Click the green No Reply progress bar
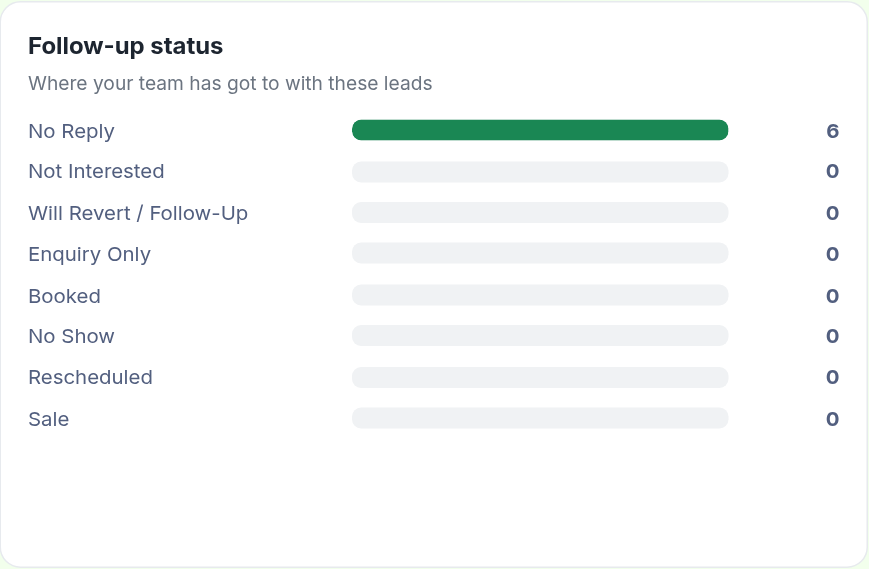The height and width of the screenshot is (569, 869). pos(540,130)
